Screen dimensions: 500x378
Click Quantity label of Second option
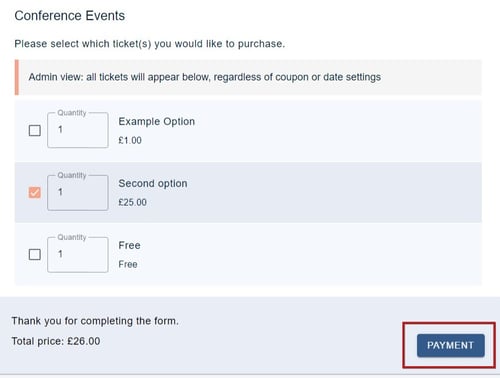(72, 175)
